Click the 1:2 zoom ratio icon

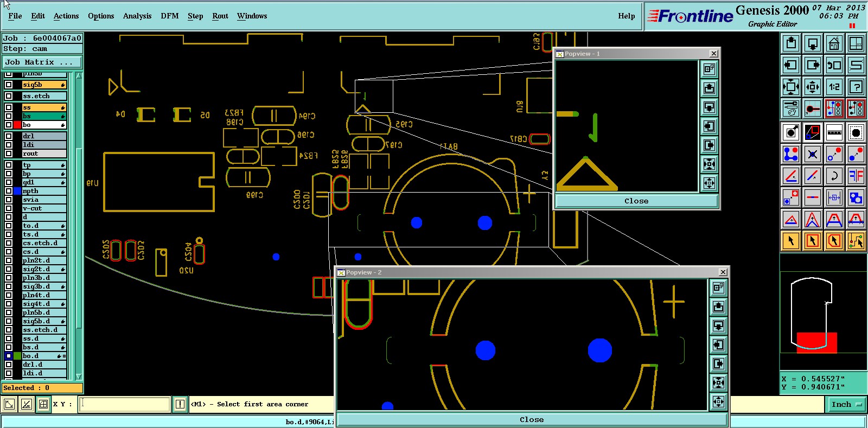coord(834,87)
